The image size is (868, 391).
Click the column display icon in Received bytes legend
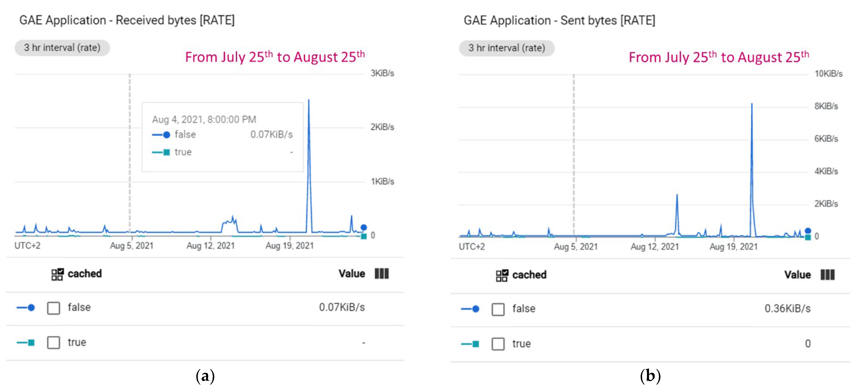(x=381, y=273)
